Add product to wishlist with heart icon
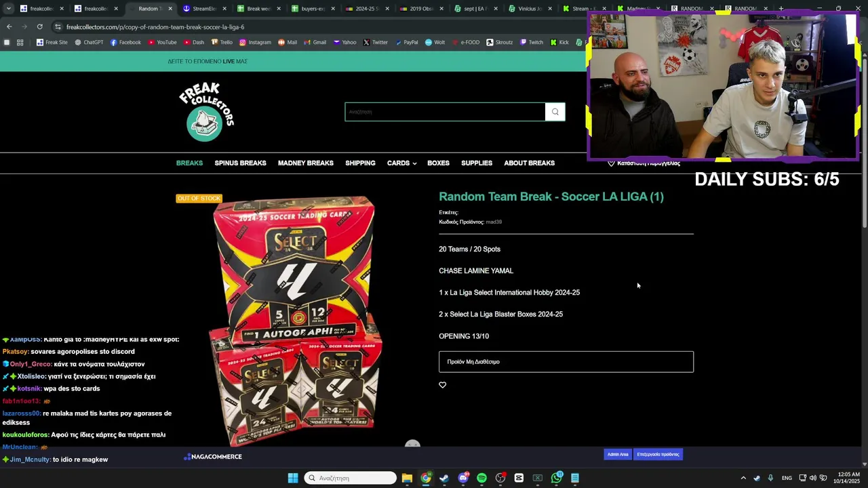 pyautogui.click(x=443, y=385)
